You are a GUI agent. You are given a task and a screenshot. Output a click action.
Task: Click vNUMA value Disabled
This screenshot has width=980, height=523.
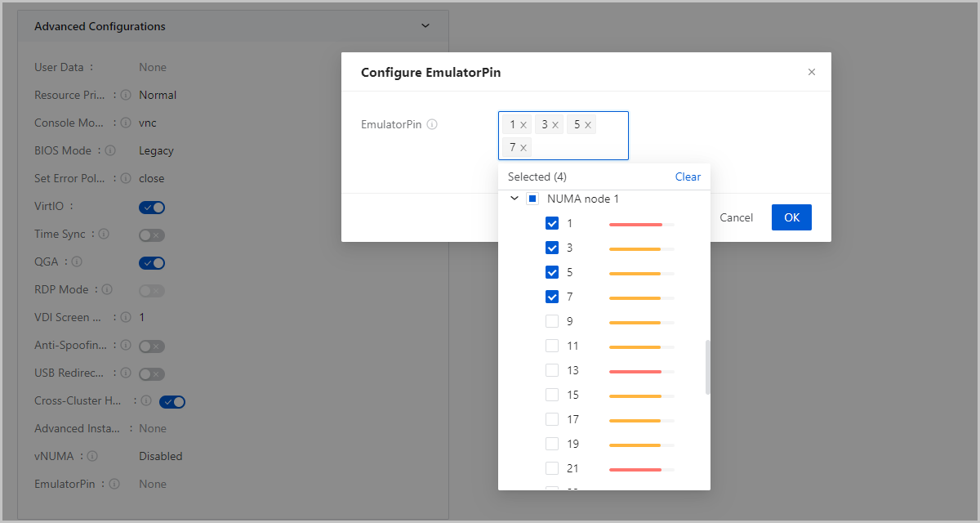pos(161,456)
